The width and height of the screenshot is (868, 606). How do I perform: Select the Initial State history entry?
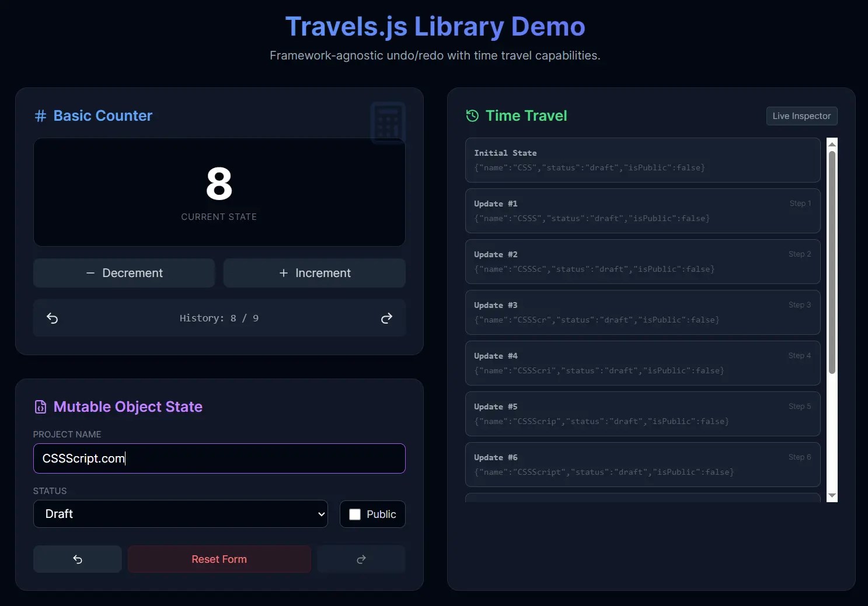point(642,160)
